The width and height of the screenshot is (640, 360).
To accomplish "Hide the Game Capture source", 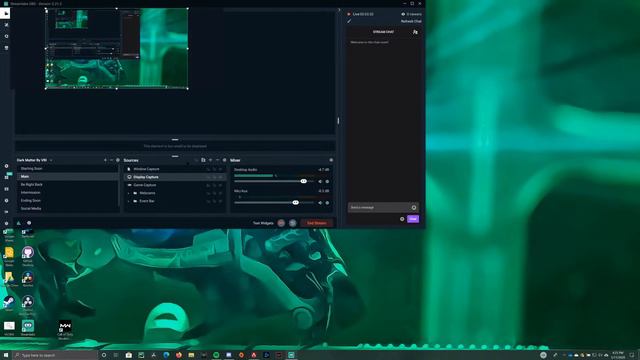I will pyautogui.click(x=221, y=185).
